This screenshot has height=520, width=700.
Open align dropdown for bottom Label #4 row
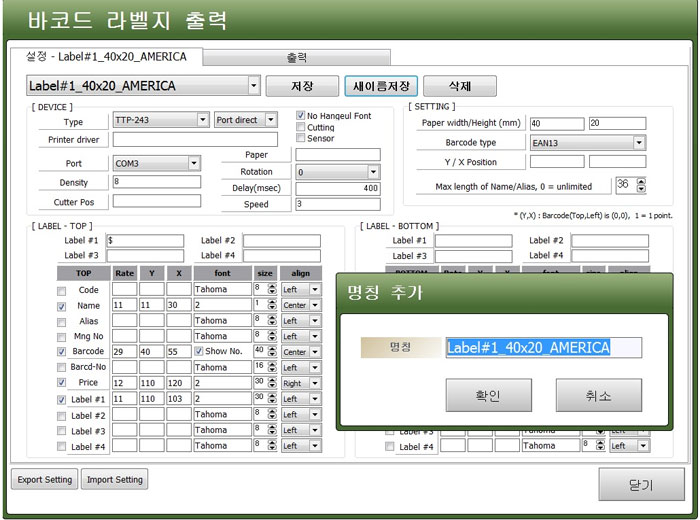point(643,445)
